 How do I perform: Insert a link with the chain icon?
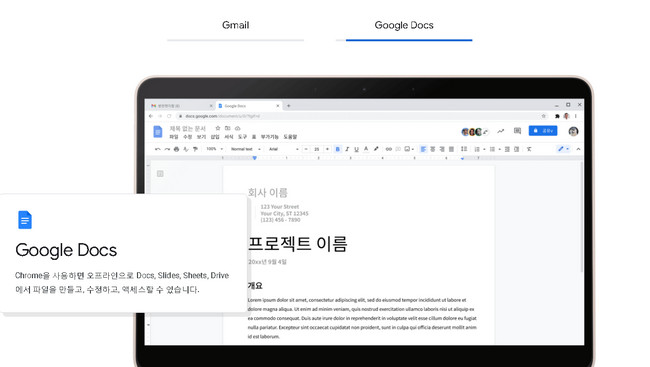point(388,149)
